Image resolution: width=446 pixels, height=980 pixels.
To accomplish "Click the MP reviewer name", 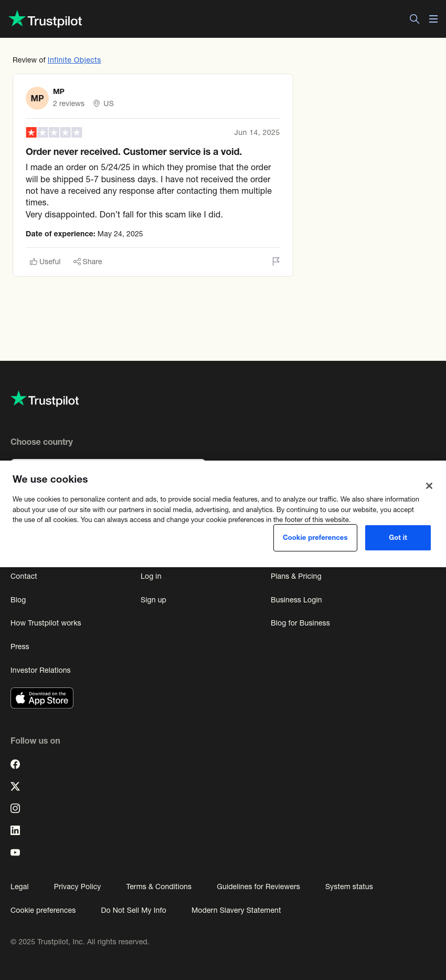I will pyautogui.click(x=59, y=91).
